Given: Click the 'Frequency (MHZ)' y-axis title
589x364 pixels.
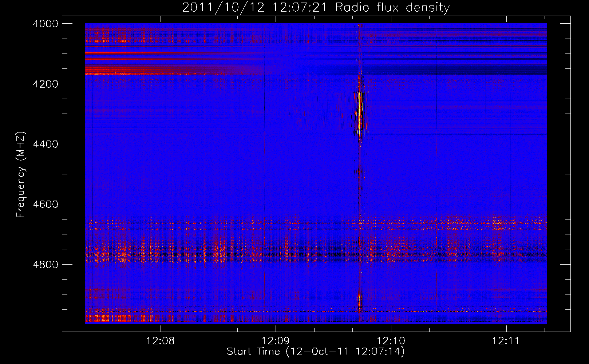Looking at the screenshot, I should click(x=21, y=175).
